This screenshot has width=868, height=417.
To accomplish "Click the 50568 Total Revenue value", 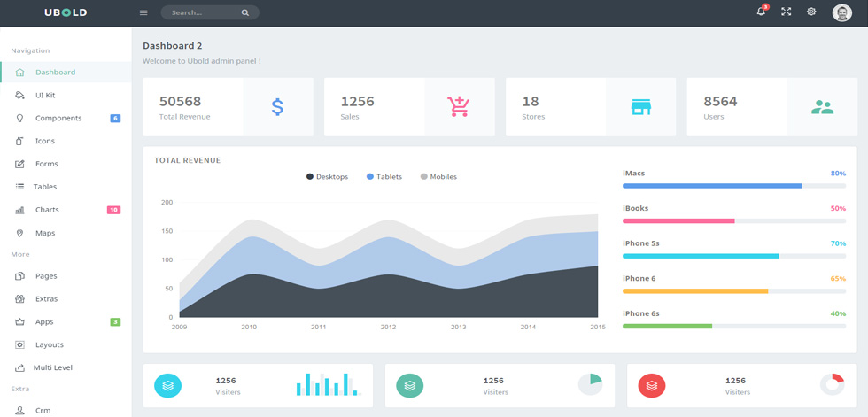I will pyautogui.click(x=180, y=101).
